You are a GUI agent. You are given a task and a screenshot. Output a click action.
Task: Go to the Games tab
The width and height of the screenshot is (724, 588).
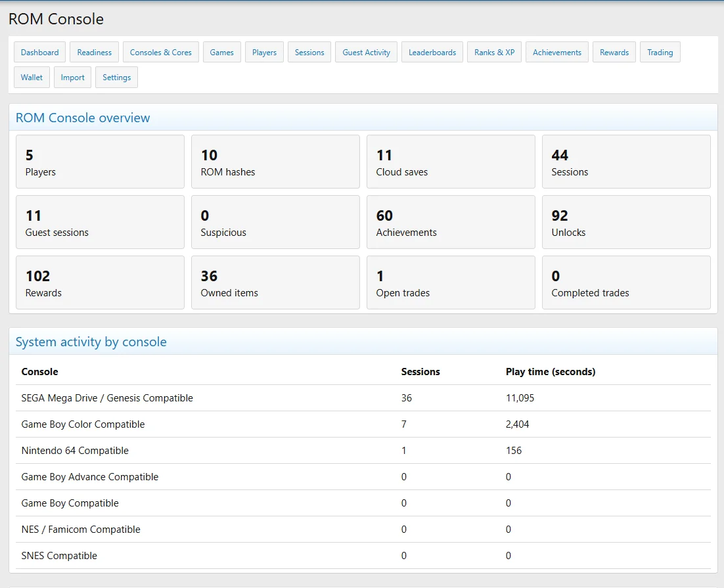[221, 52]
